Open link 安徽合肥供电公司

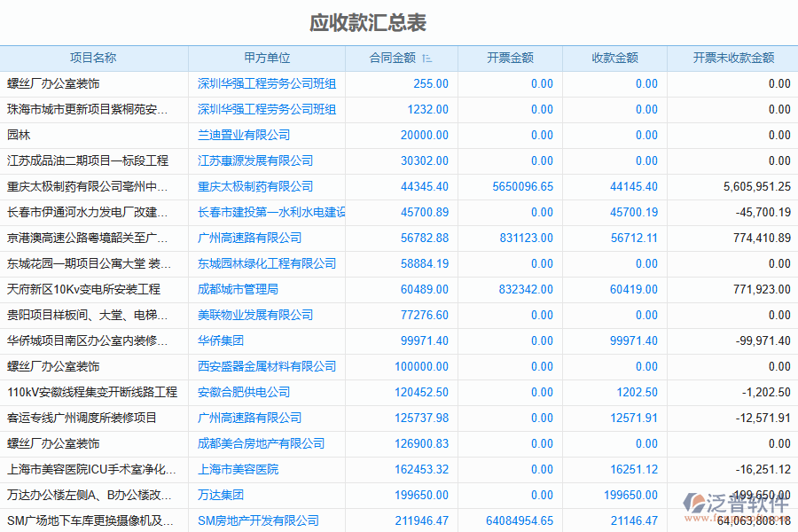(244, 392)
